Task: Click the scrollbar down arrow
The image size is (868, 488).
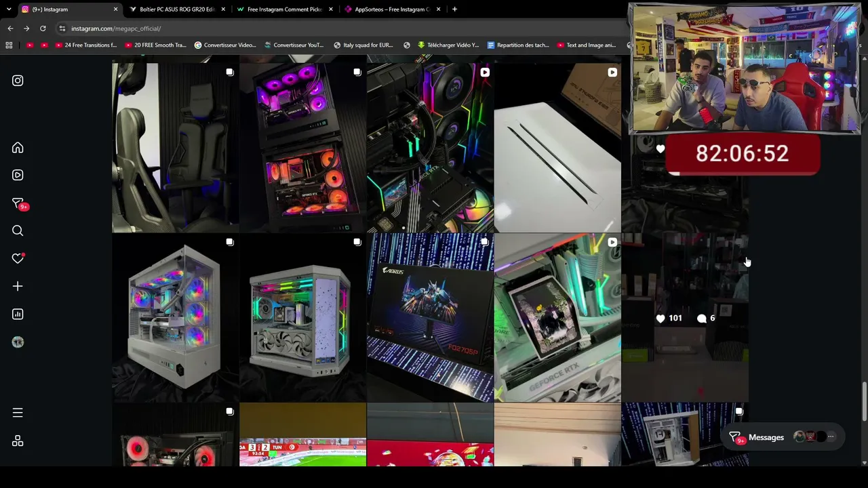Action: coord(865,463)
